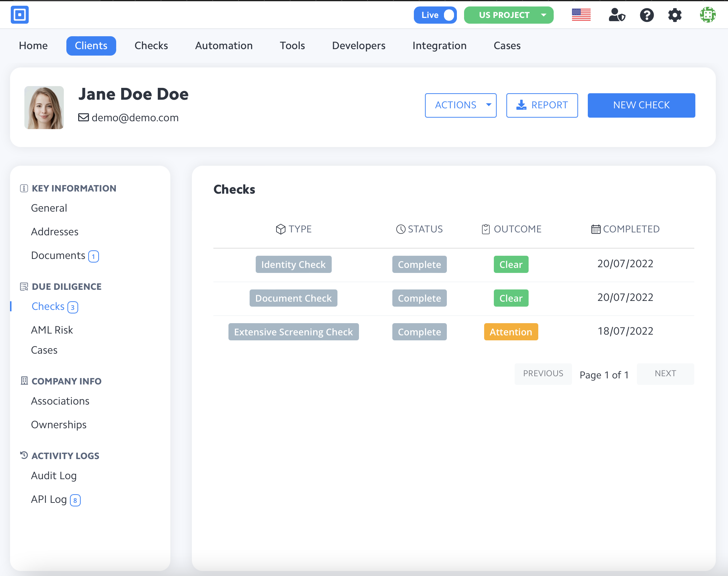Click the user shield admin icon

[617, 15]
